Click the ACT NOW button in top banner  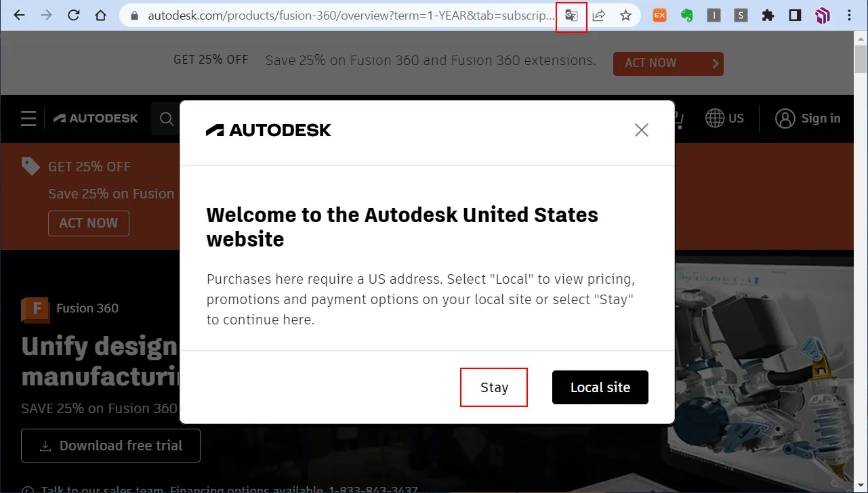668,64
